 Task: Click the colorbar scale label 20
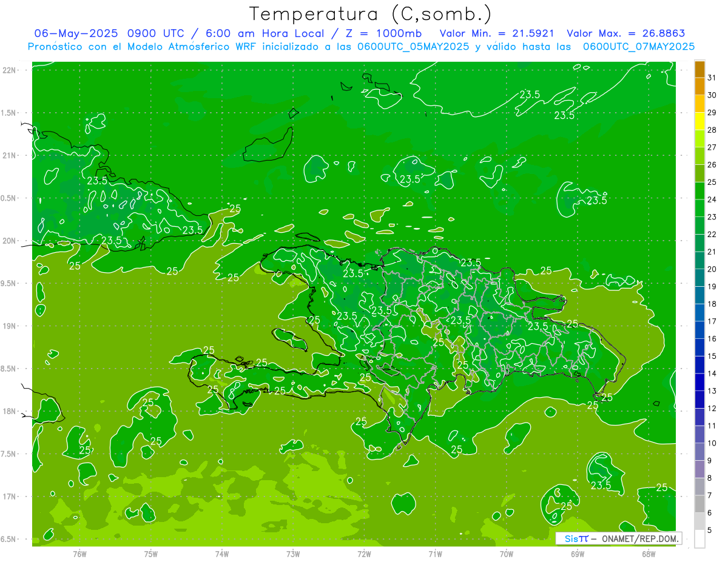click(712, 269)
